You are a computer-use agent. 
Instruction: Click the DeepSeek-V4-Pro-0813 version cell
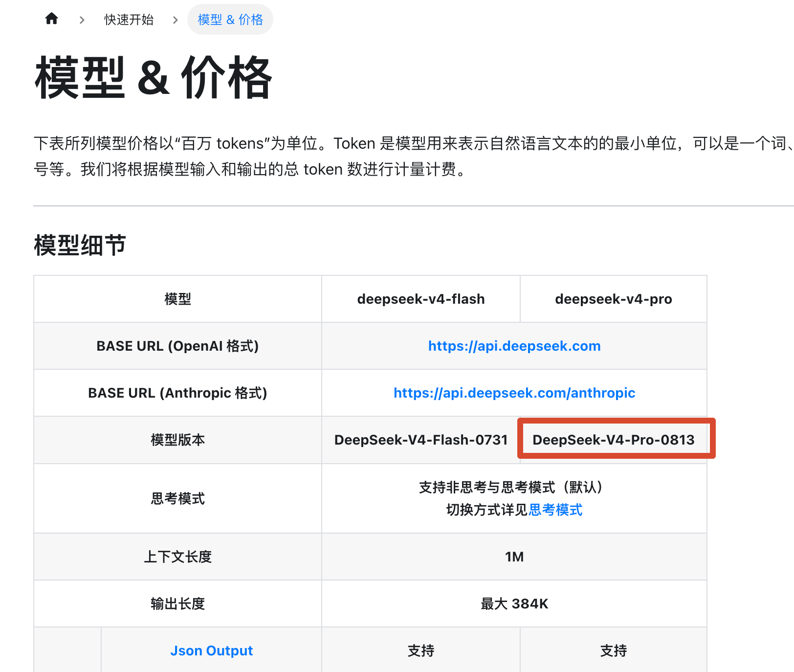tap(614, 440)
